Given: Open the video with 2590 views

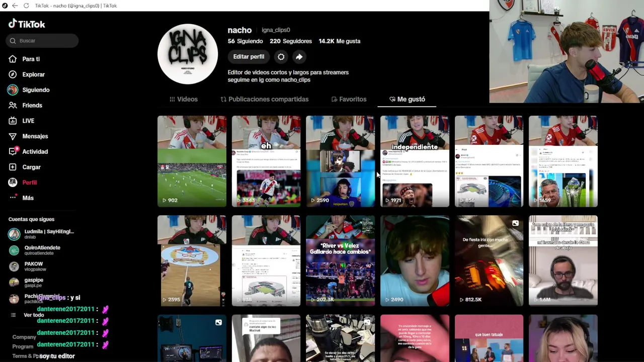Looking at the screenshot, I should coord(341,161).
